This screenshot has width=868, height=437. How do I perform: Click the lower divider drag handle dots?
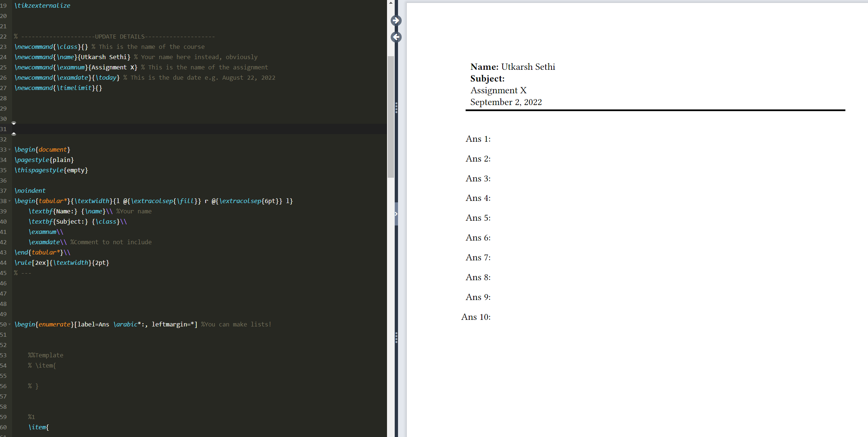[x=396, y=337]
